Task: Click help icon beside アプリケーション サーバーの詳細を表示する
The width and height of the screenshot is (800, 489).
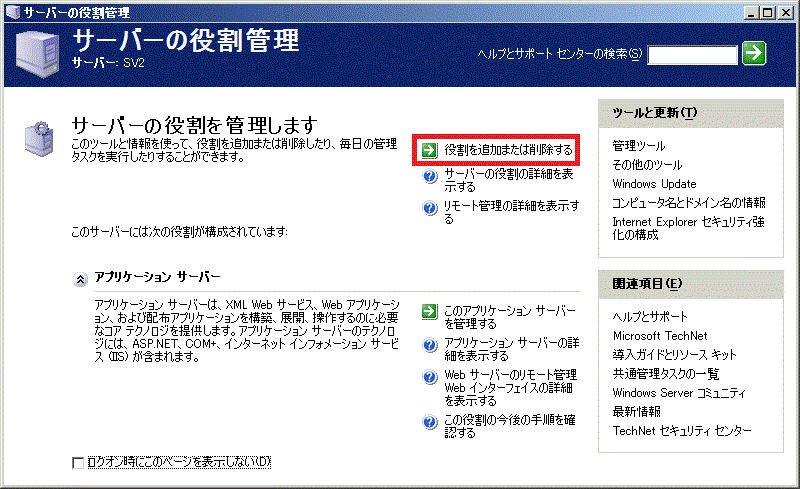Action: coord(429,344)
